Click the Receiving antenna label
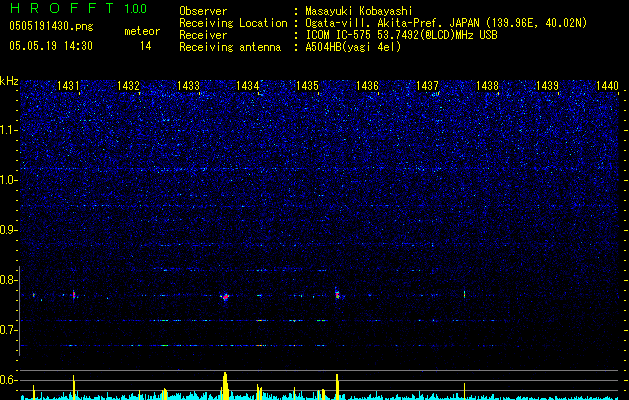 click(x=230, y=47)
